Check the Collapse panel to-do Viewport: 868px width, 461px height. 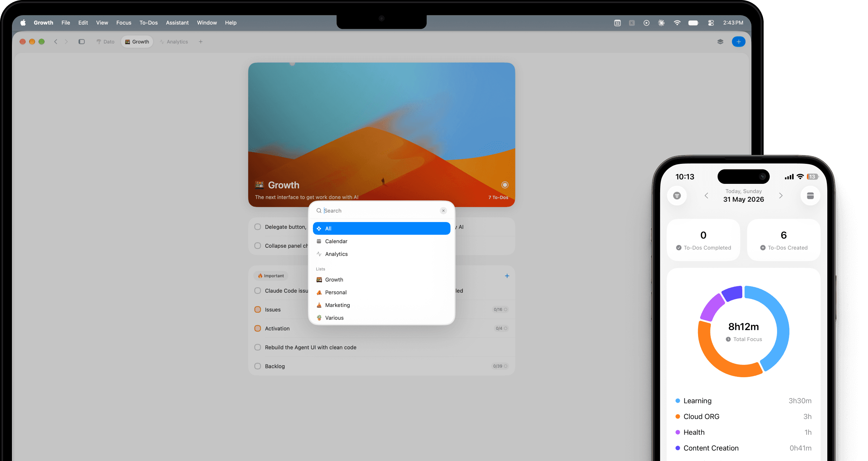258,246
